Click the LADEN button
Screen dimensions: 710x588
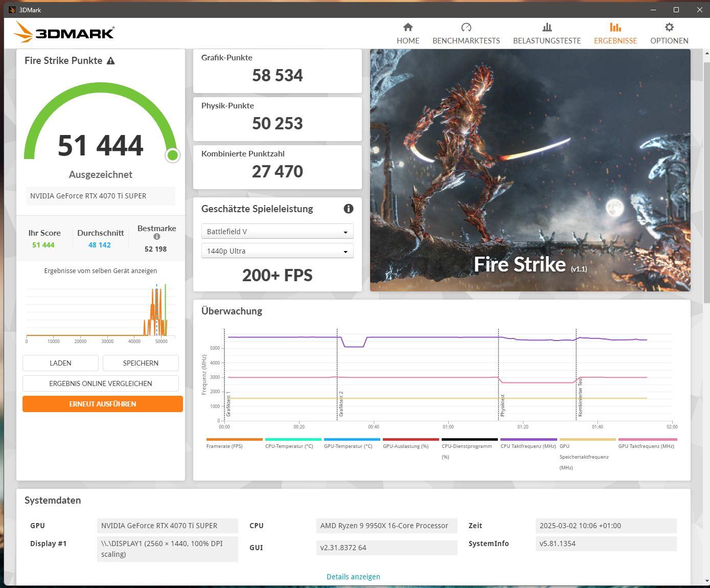pyautogui.click(x=60, y=363)
